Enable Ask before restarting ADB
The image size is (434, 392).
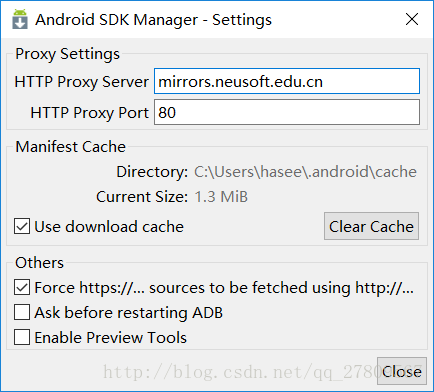point(22,313)
